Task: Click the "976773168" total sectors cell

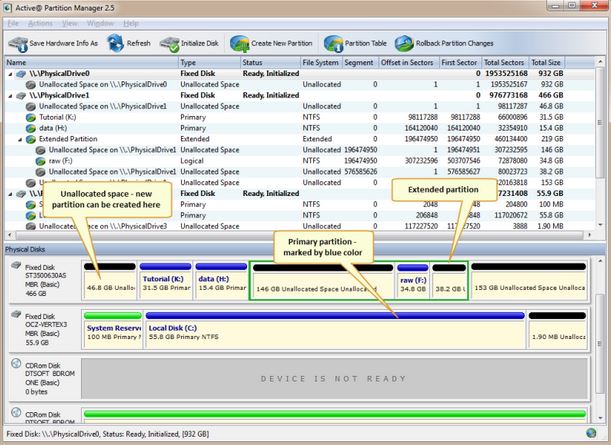Action: pyautogui.click(x=508, y=95)
